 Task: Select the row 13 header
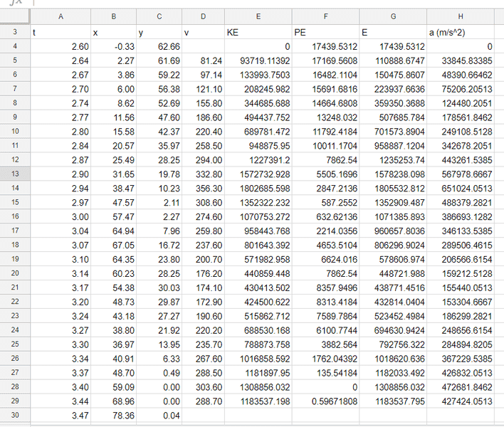[x=14, y=174]
